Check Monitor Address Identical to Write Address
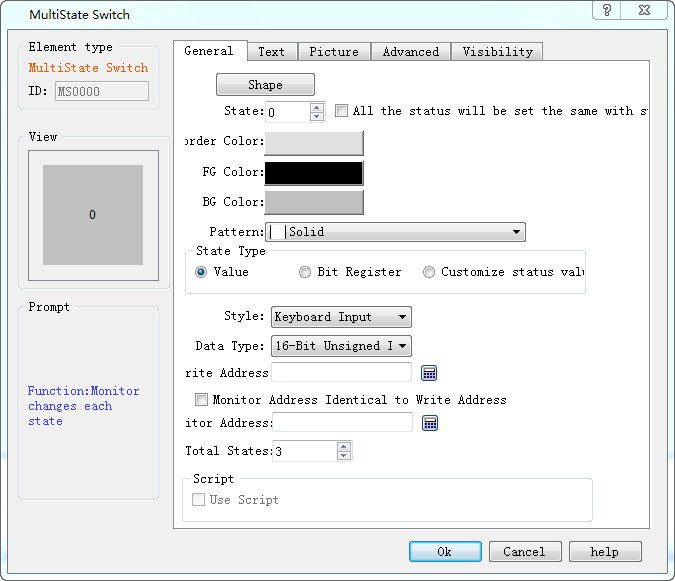This screenshot has height=581, width=675. tap(201, 399)
